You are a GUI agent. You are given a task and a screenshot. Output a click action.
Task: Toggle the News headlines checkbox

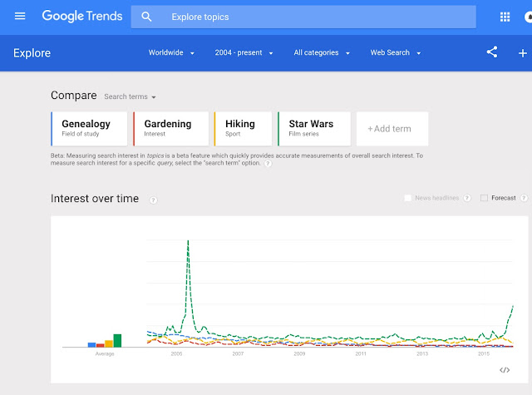[x=408, y=198]
